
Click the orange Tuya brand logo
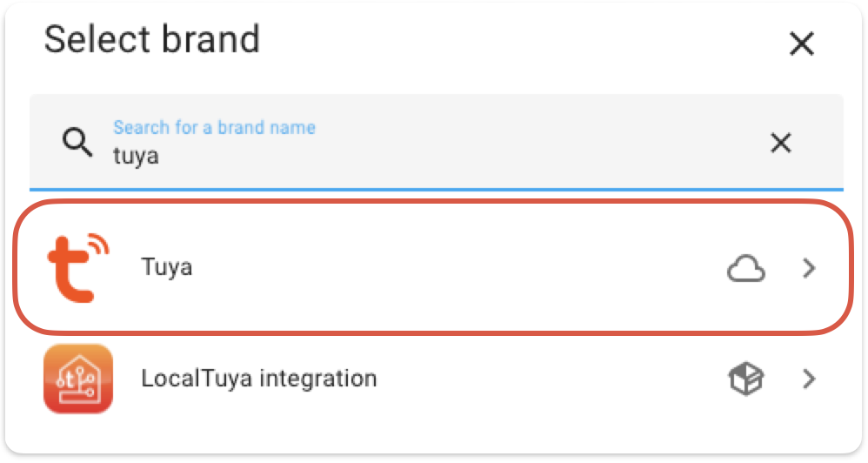coord(78,267)
